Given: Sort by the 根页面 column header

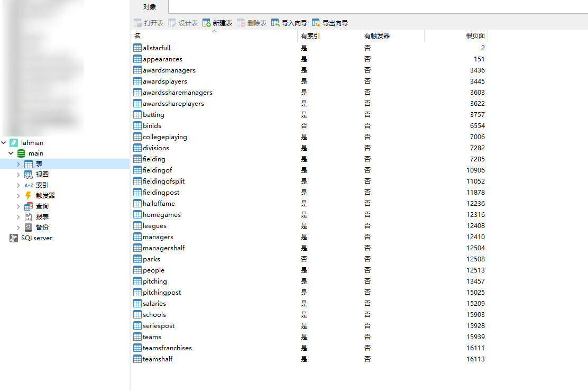Looking at the screenshot, I should coord(456,35).
